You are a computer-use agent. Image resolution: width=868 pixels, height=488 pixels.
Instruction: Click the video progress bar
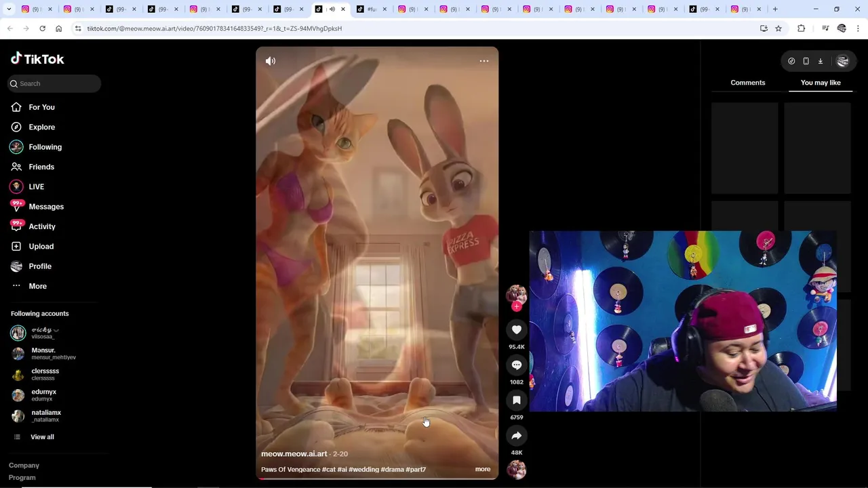[x=377, y=479]
